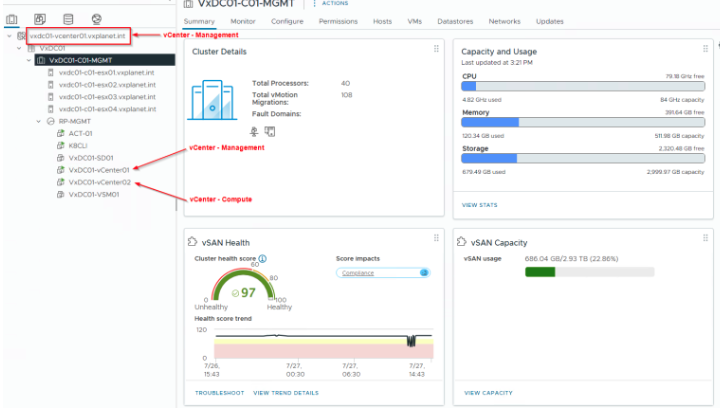Select vxdc01-vcenter01.vxplanet.int in the tree
The width and height of the screenshot is (720, 411).
pos(77,36)
